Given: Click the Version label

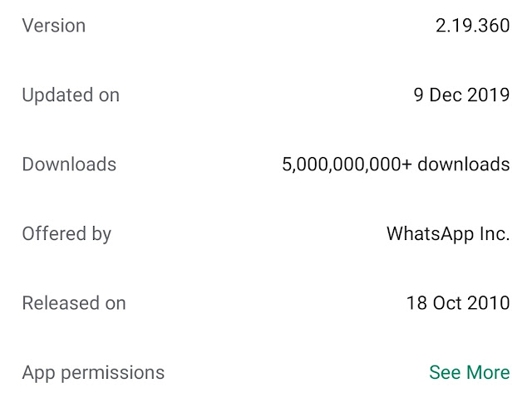Looking at the screenshot, I should click(x=53, y=26).
